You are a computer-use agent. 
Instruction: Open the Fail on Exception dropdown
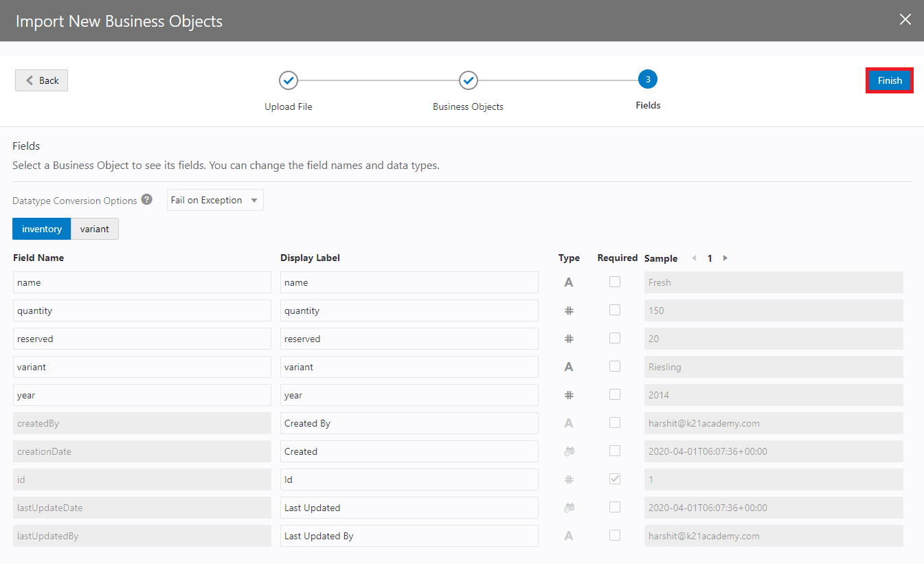215,201
